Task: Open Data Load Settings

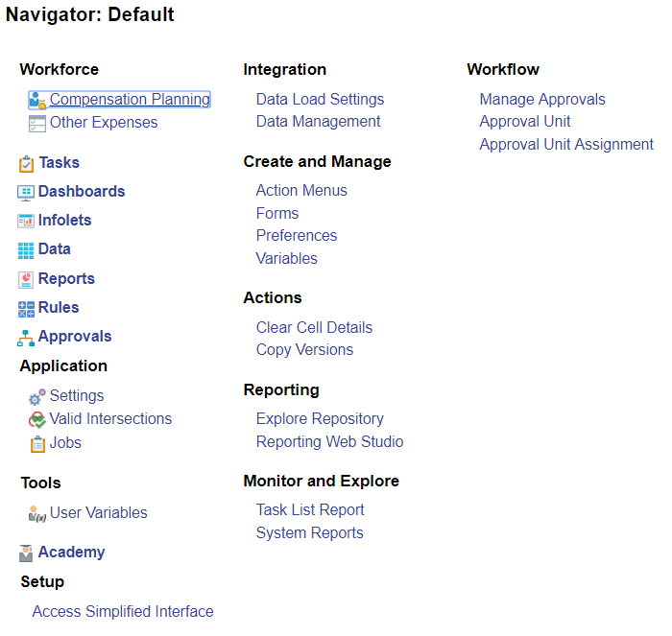Action: (320, 100)
